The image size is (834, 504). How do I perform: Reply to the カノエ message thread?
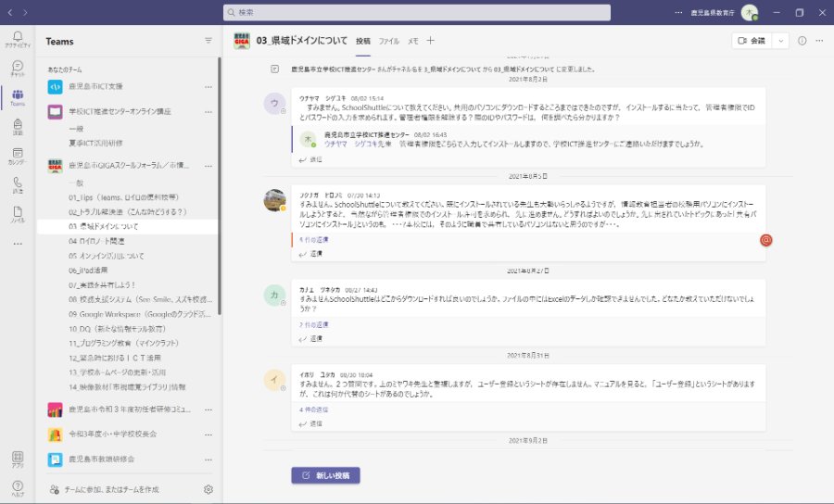310,339
